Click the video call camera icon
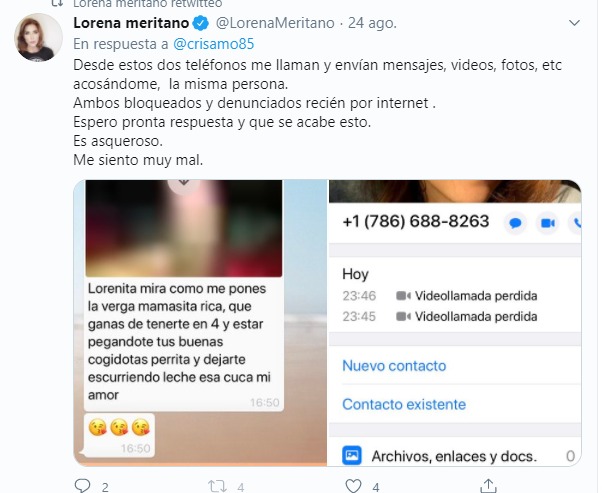This screenshot has width=602, height=493. point(547,223)
